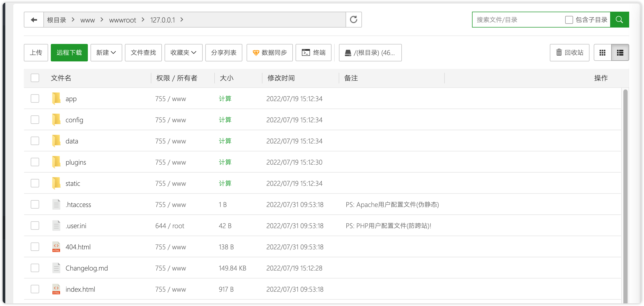
Task: Toggle the select-all checkbox in header
Action: (x=35, y=78)
